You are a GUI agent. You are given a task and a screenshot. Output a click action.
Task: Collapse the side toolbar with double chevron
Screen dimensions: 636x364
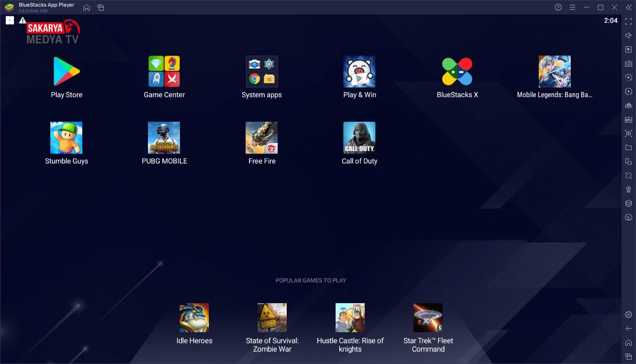[629, 7]
